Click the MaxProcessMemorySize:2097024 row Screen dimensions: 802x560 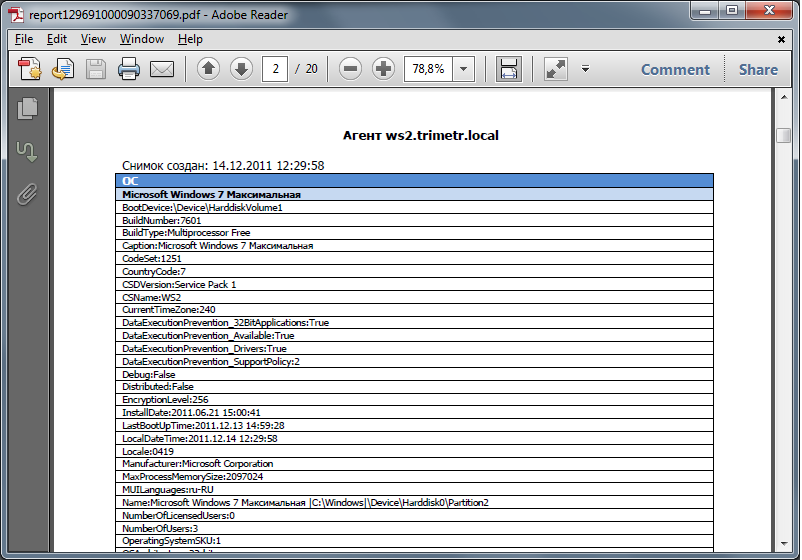(414, 477)
